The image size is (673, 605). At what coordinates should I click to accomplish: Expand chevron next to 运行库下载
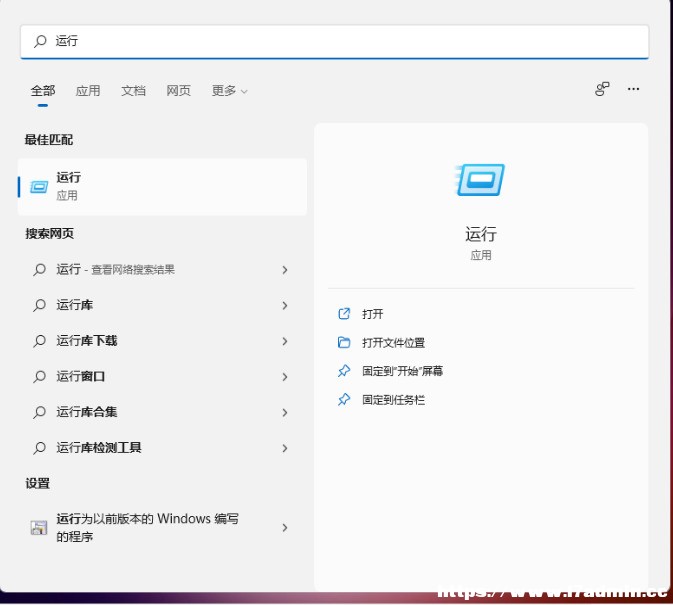[x=285, y=341]
